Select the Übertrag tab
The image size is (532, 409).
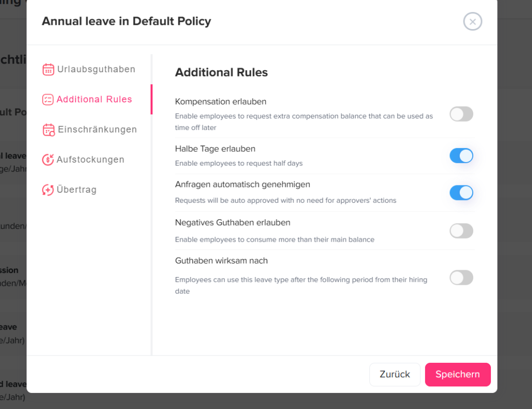click(77, 190)
